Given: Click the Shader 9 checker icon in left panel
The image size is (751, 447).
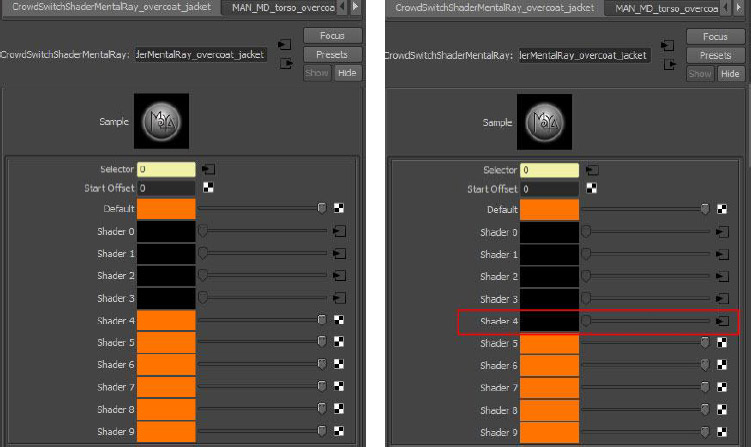Looking at the screenshot, I should (339, 431).
